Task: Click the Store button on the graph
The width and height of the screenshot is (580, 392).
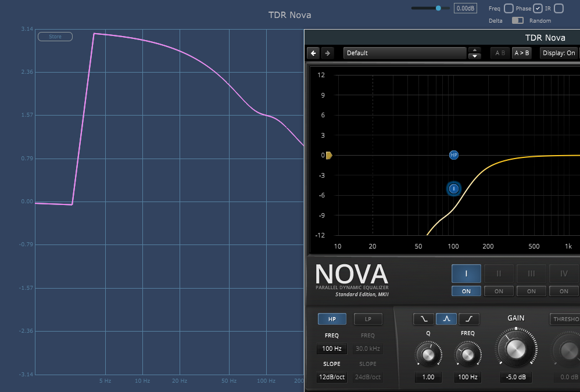Action: (55, 37)
